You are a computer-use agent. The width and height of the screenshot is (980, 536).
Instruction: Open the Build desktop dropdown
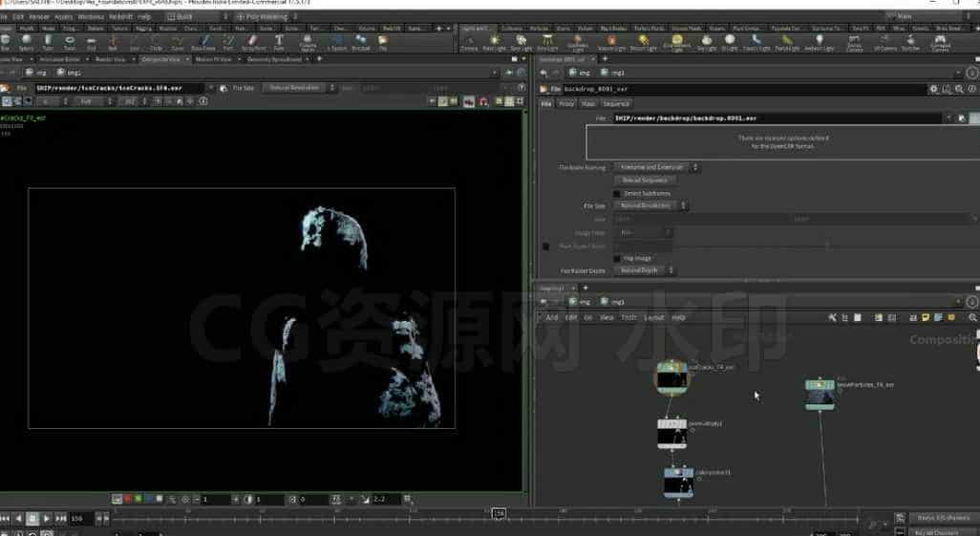click(x=197, y=16)
